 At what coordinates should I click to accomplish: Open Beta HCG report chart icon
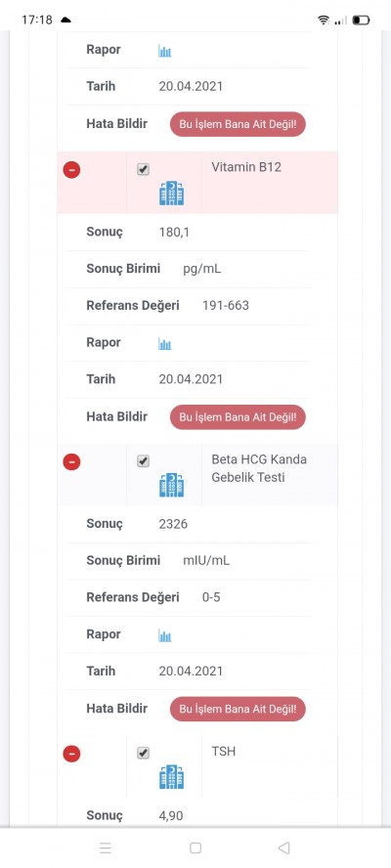pyautogui.click(x=164, y=635)
